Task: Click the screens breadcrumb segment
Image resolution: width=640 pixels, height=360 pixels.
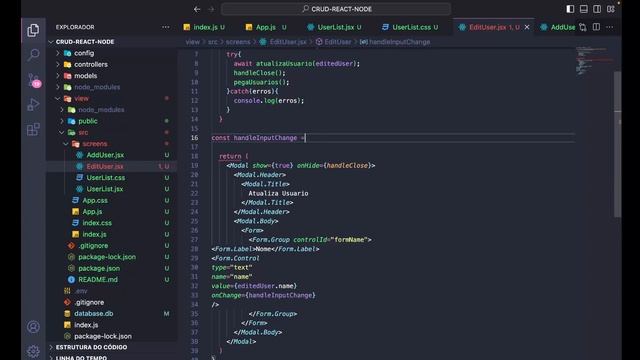Action: (238, 42)
